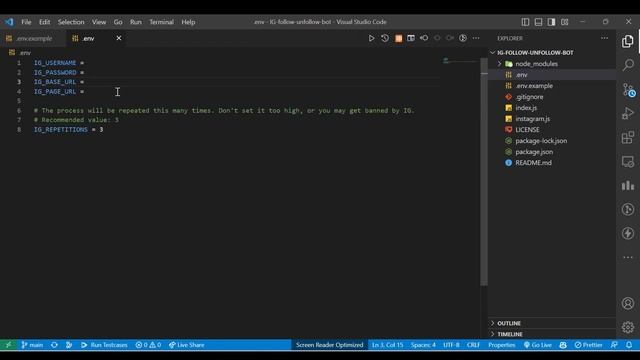
Task: Close the .env editor tab
Action: (x=119, y=38)
